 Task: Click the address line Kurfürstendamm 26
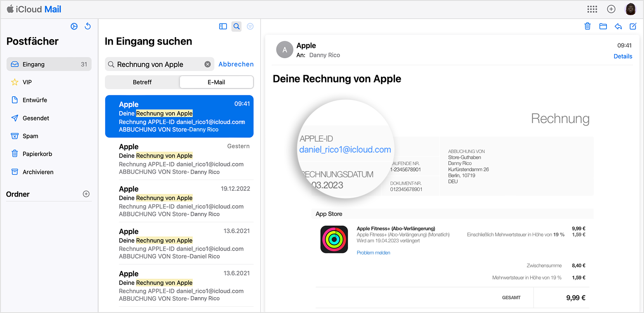(x=469, y=169)
